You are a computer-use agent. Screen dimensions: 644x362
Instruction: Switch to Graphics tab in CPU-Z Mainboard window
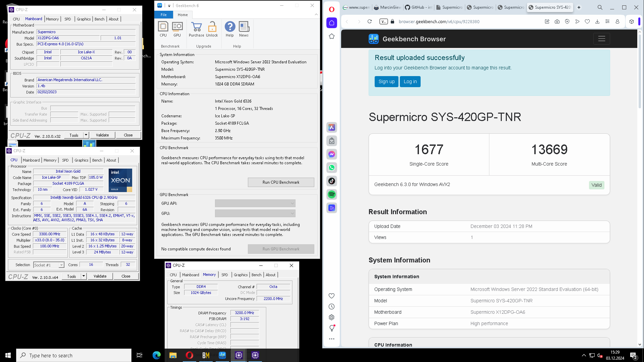(84, 19)
